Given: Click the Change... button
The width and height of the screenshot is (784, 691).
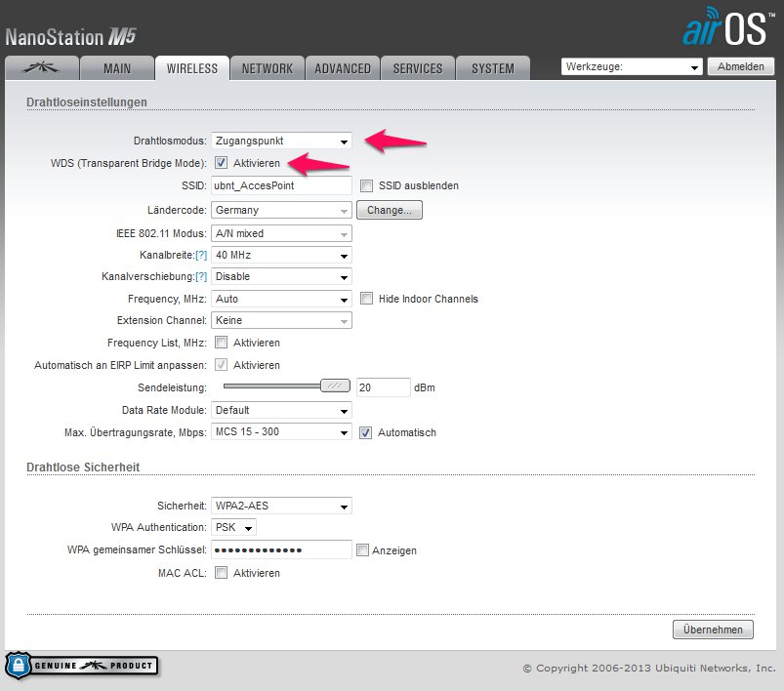Looking at the screenshot, I should [x=390, y=210].
